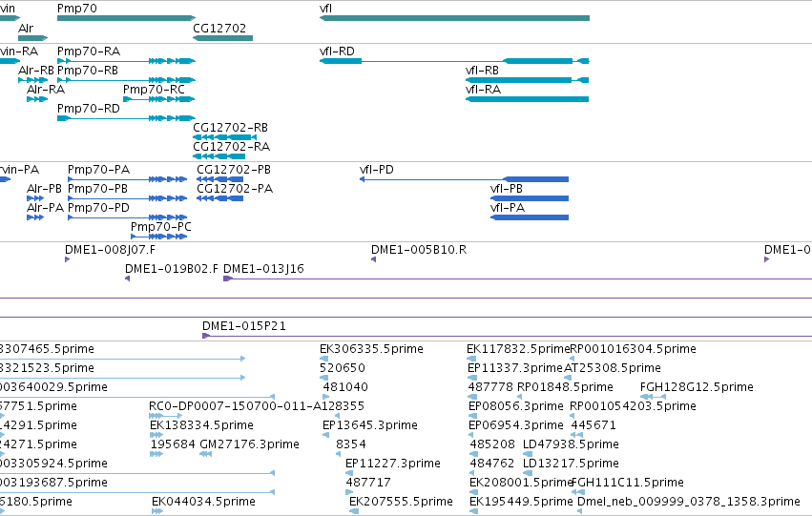The width and height of the screenshot is (812, 516).
Task: Select the 487717 EST label
Action: (x=368, y=484)
